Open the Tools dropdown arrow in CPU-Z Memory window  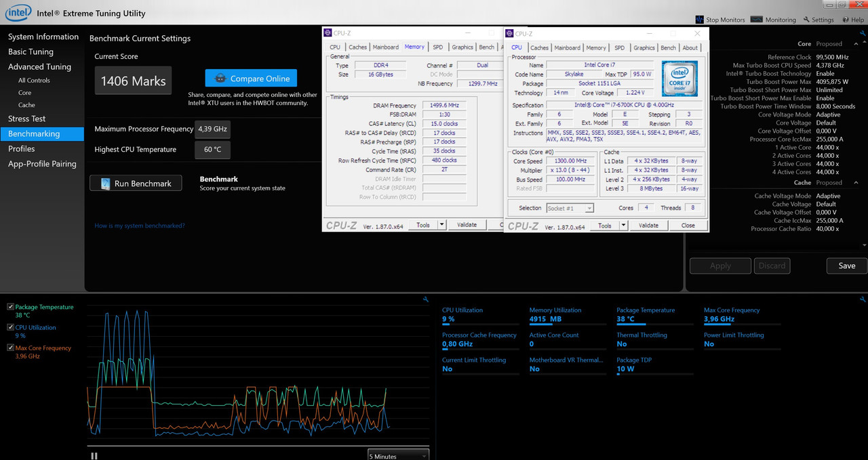click(441, 225)
